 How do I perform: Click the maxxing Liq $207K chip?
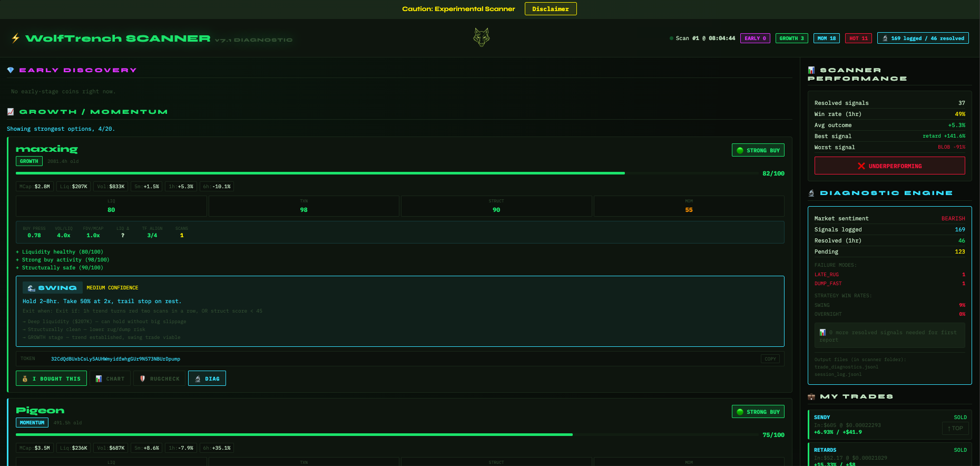(74, 187)
